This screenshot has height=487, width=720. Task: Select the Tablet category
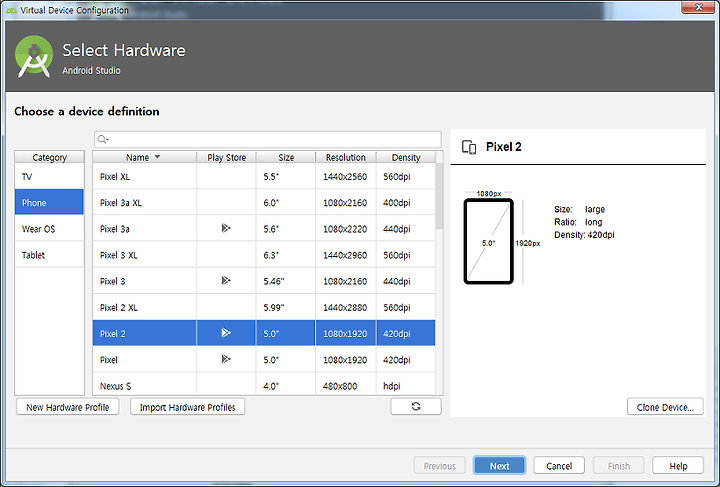[49, 255]
